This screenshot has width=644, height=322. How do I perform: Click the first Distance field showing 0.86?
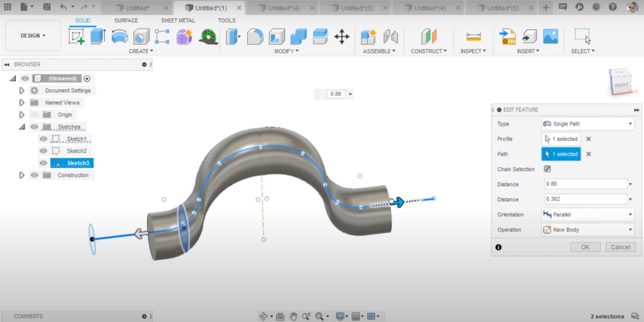coord(585,184)
